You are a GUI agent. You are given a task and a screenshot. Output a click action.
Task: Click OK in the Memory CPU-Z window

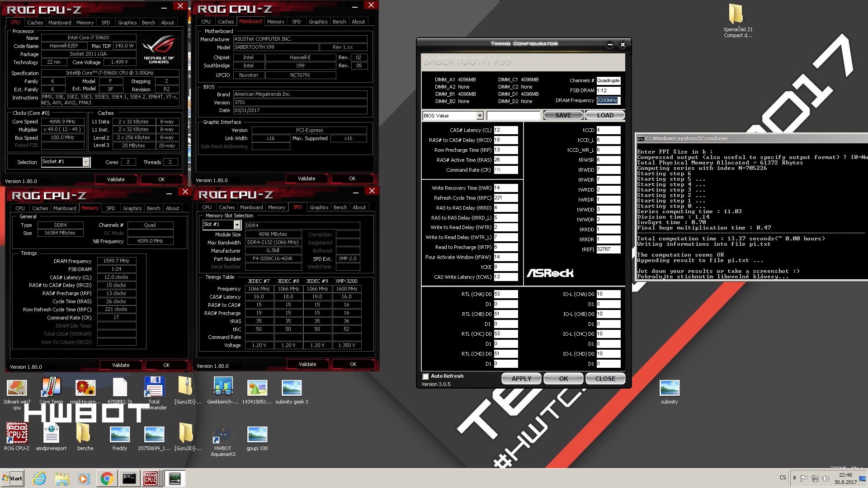[x=166, y=365]
